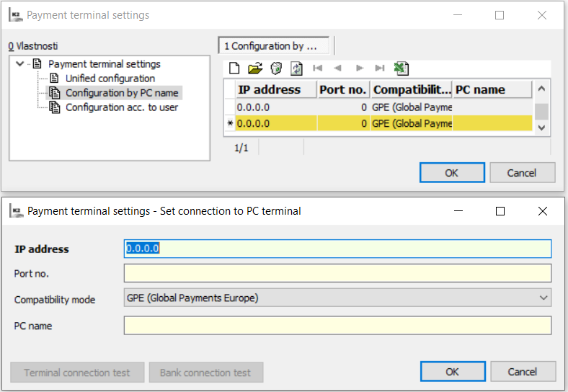Click Cancel in the top settings window
Image resolution: width=568 pixels, height=392 pixels.
pos(522,173)
